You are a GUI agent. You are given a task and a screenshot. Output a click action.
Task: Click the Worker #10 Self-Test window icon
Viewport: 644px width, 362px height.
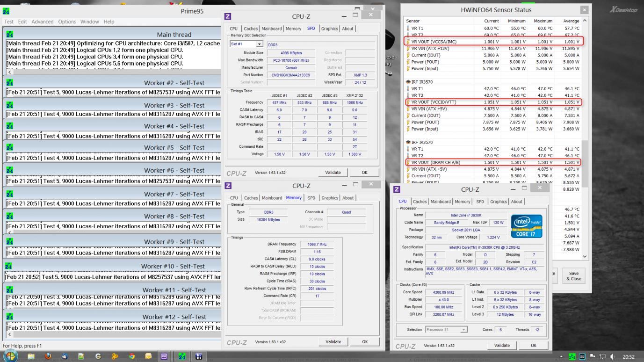8,266
